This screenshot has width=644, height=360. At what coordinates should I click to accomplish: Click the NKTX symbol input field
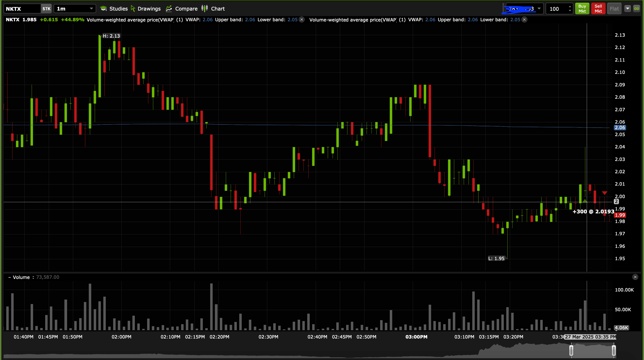click(x=22, y=9)
